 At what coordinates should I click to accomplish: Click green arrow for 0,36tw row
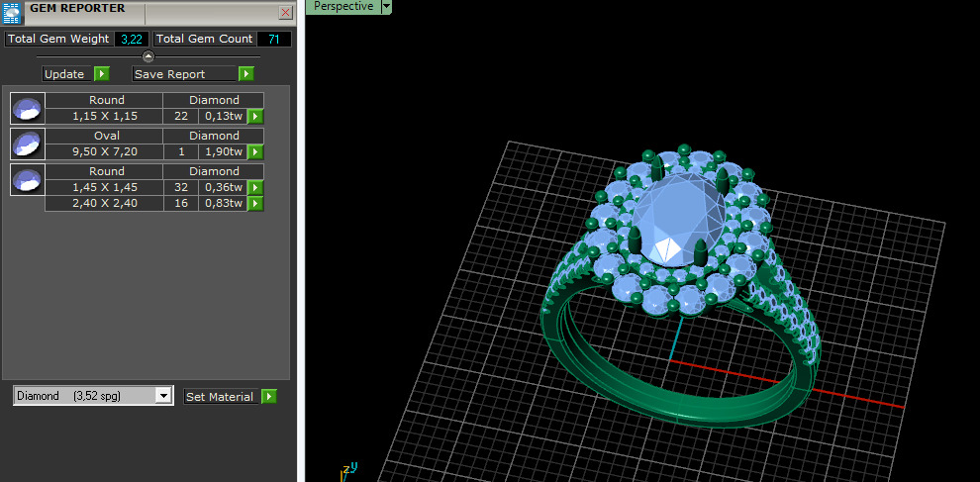coord(255,187)
